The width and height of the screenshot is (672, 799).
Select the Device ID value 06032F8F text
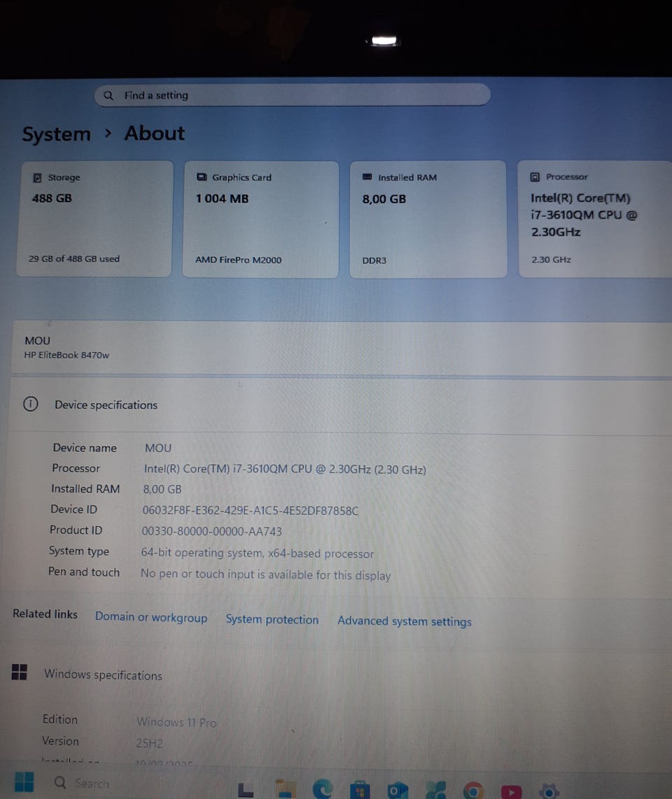[x=251, y=511]
